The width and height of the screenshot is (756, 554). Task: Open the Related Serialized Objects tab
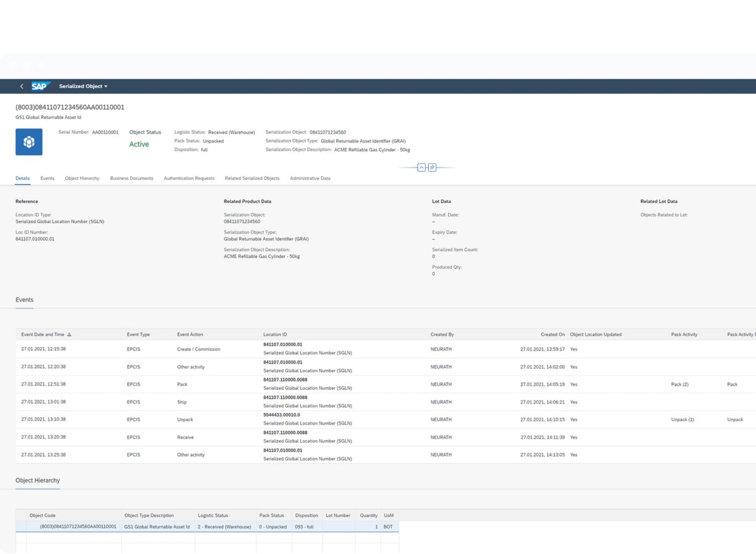(x=252, y=178)
